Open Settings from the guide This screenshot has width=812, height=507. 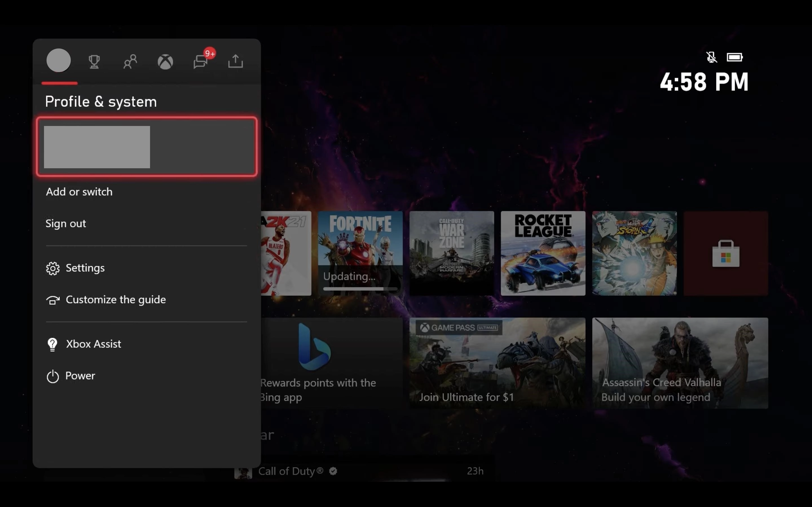tap(146, 268)
